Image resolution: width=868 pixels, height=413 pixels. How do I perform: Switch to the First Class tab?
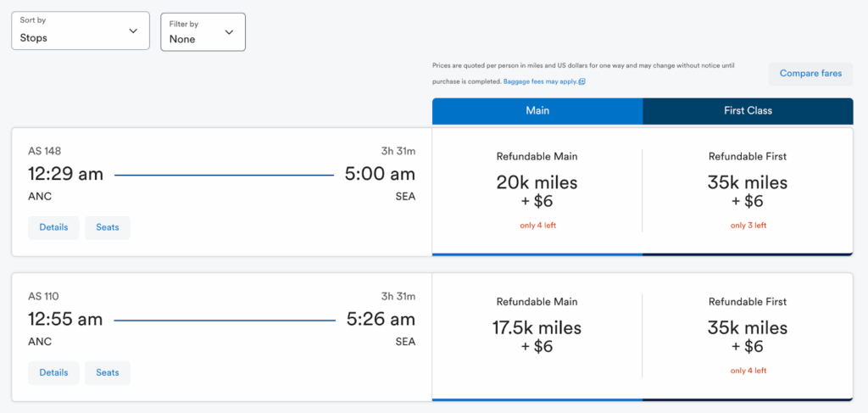pos(748,111)
